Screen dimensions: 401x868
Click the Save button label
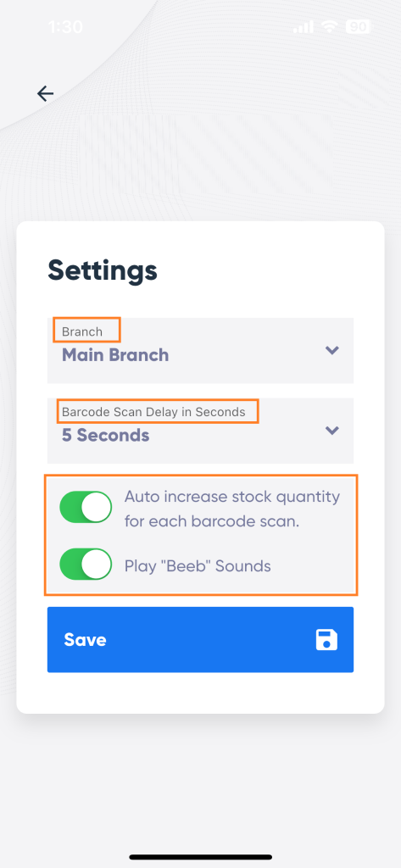pyautogui.click(x=86, y=639)
